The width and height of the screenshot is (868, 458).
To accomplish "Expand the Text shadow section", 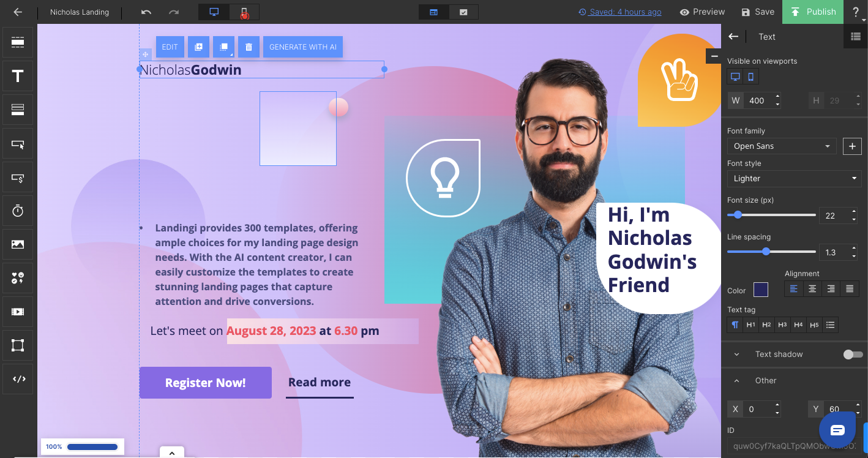I will tap(736, 355).
